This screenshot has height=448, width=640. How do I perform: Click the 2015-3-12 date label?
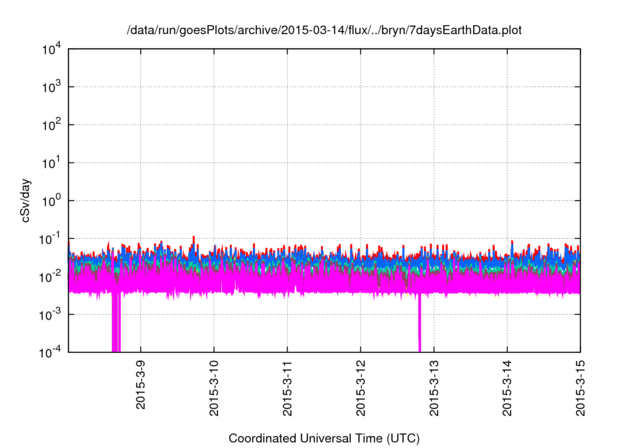coord(360,388)
